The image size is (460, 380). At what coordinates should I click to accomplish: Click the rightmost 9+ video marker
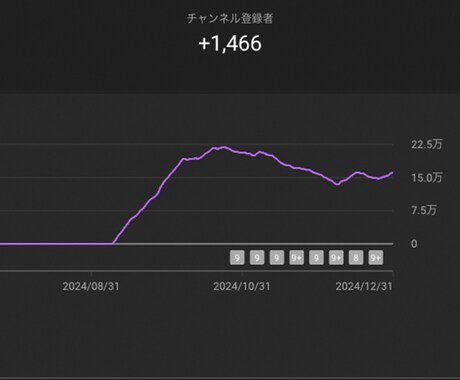[376, 258]
